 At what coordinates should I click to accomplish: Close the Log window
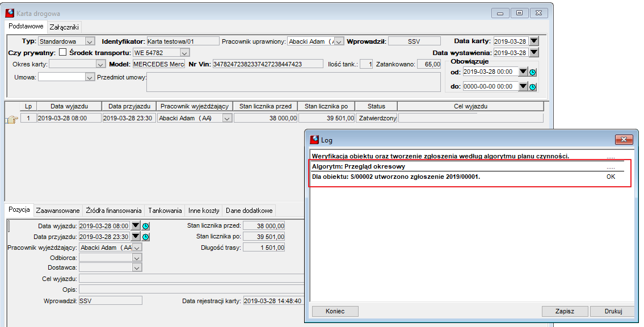[x=624, y=140]
